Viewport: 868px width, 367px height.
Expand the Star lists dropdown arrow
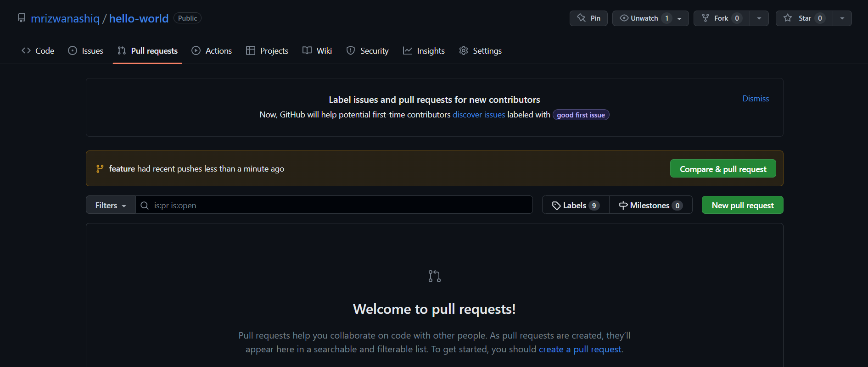click(842, 18)
